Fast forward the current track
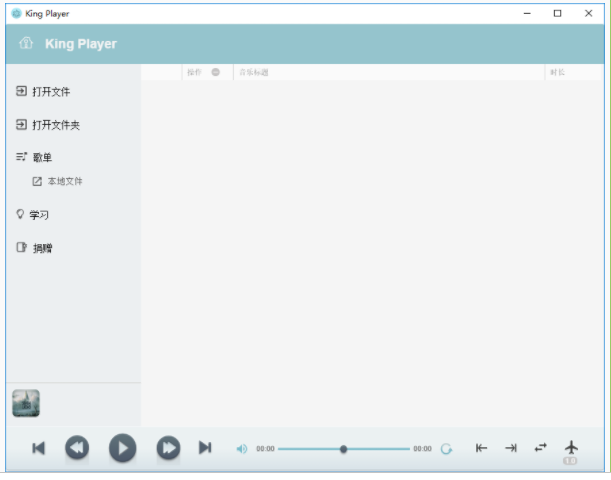 click(168, 448)
